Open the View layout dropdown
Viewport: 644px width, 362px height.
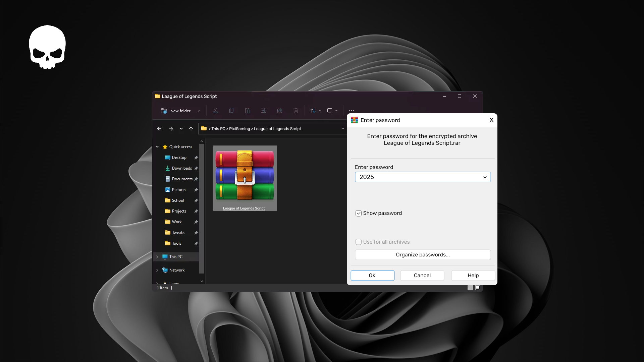click(x=332, y=111)
